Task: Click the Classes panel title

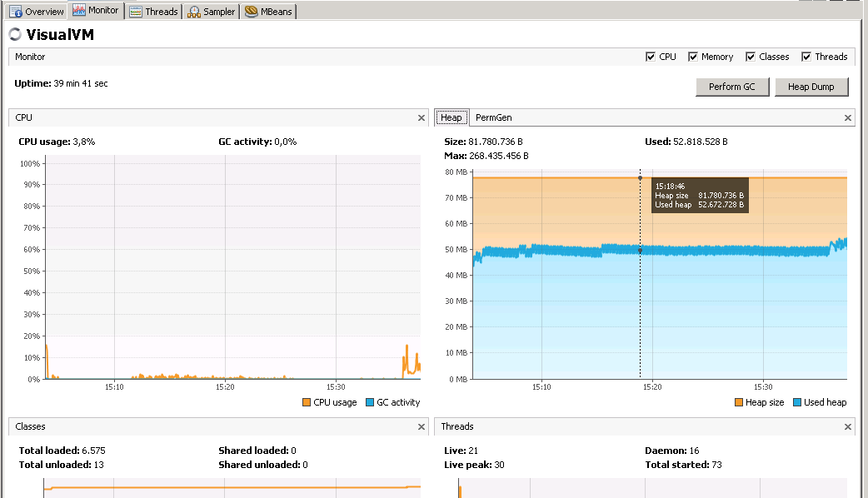Action: pyautogui.click(x=31, y=426)
